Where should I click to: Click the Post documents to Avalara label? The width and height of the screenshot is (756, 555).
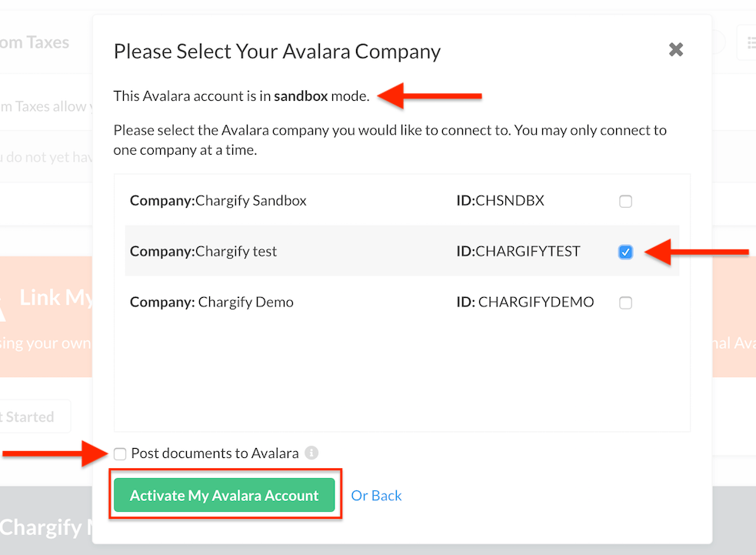point(215,453)
